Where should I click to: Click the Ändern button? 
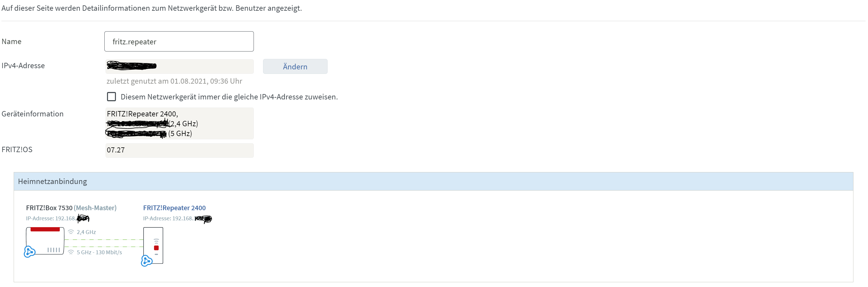tap(295, 66)
